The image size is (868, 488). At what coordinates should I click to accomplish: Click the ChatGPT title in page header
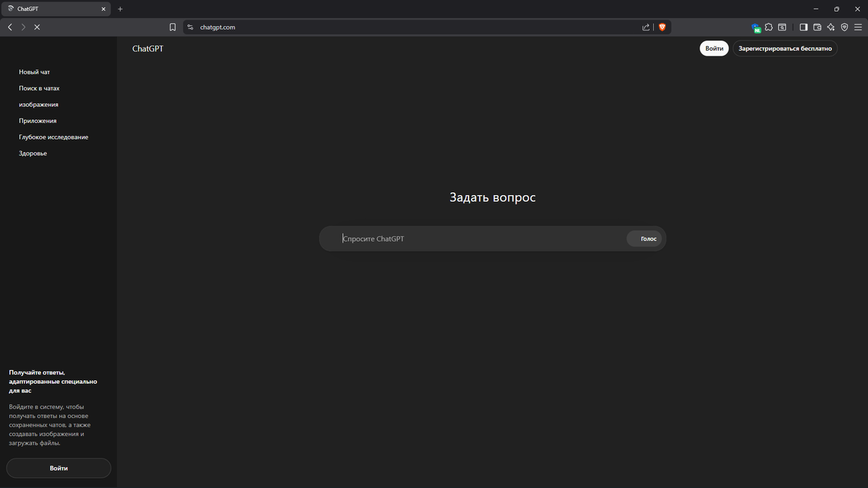click(148, 49)
